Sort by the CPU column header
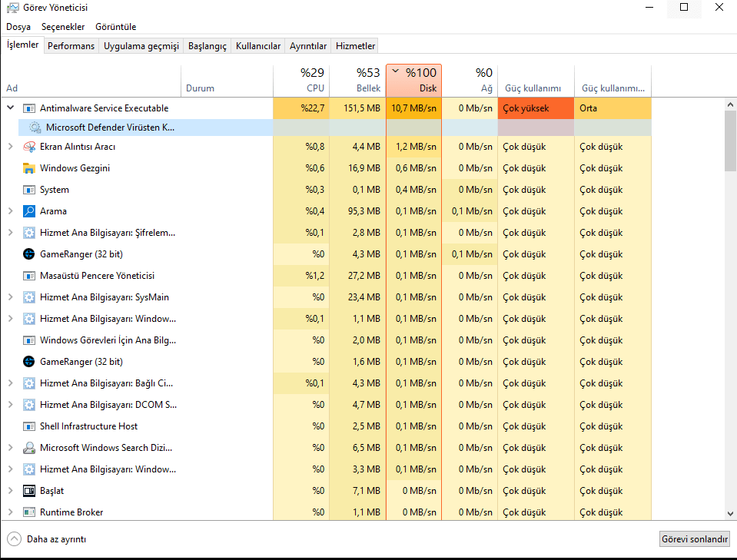The width and height of the screenshot is (737, 560). (x=301, y=81)
